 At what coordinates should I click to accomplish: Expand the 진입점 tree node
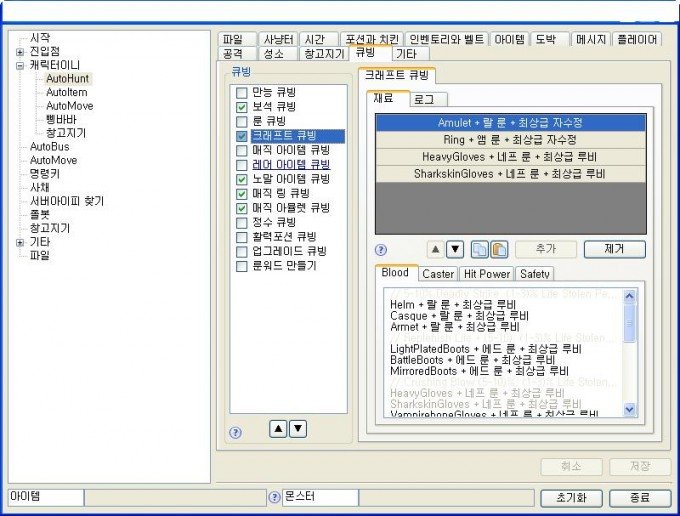click(20, 52)
